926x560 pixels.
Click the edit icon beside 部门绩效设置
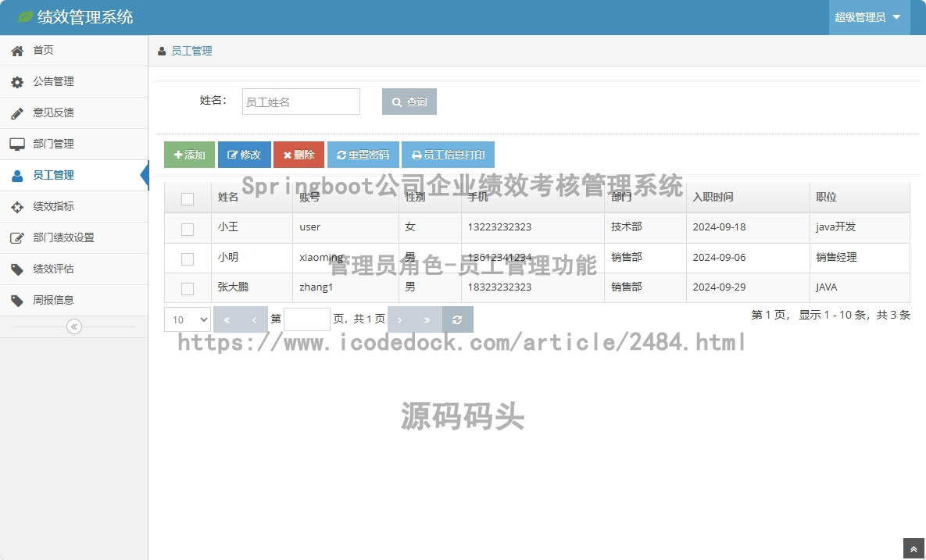17,237
